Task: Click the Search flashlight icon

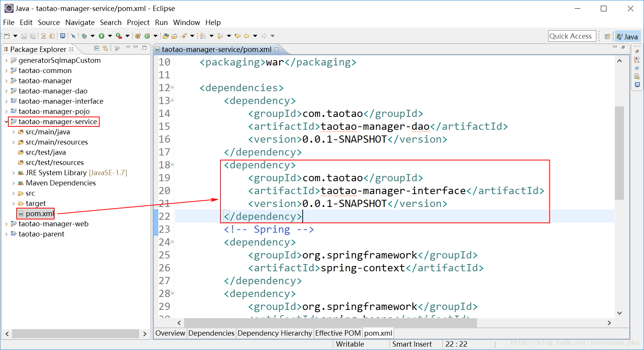Action: point(184,36)
